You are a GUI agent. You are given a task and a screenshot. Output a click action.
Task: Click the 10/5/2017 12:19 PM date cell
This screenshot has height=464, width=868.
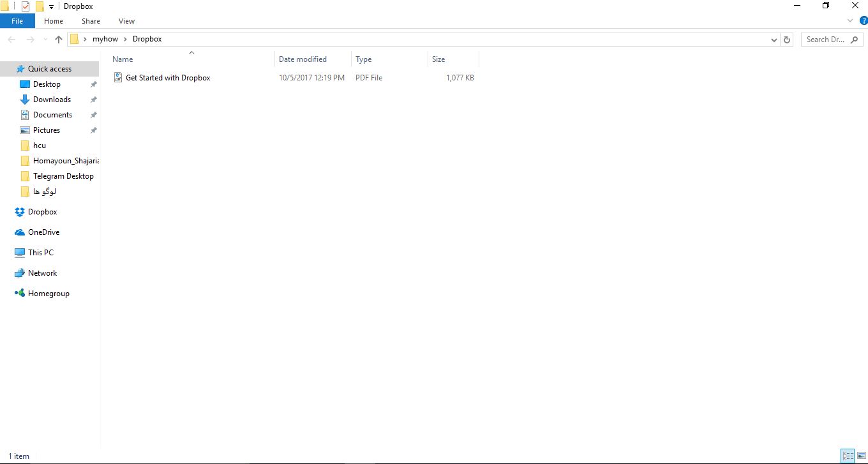pos(311,78)
